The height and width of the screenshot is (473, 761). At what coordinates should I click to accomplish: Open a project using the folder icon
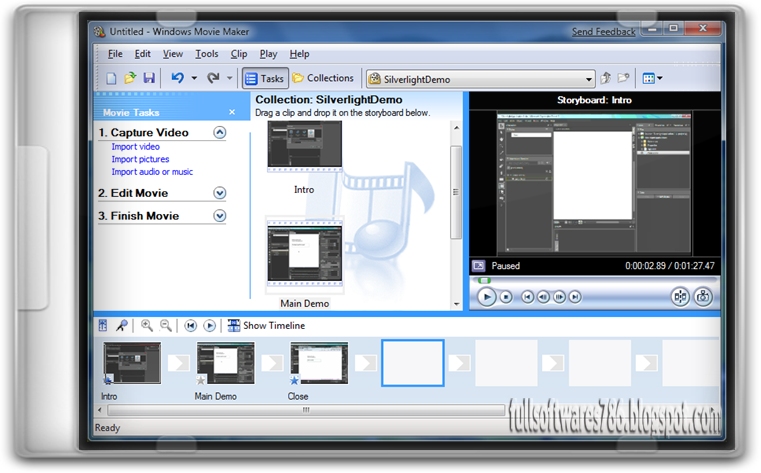(130, 78)
